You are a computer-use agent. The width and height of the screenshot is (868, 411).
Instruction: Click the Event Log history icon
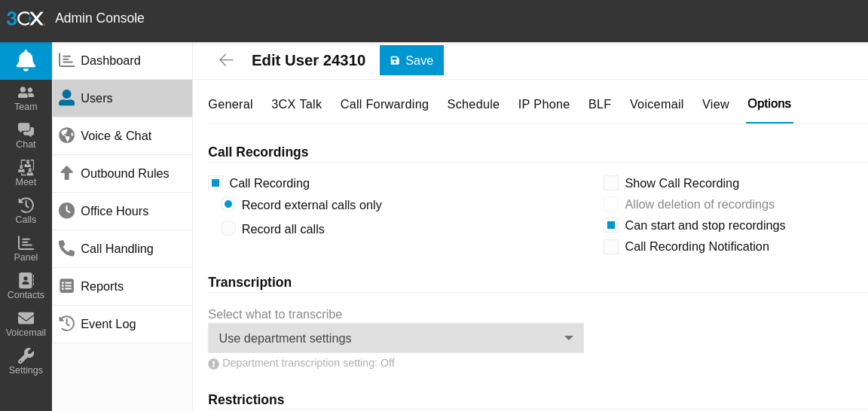click(x=66, y=324)
